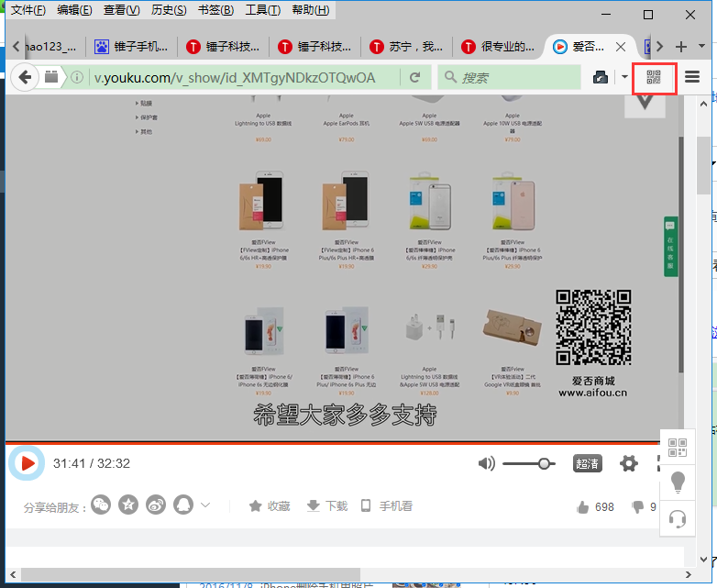Share the video to WeChat
This screenshot has width=717, height=588.
101,505
